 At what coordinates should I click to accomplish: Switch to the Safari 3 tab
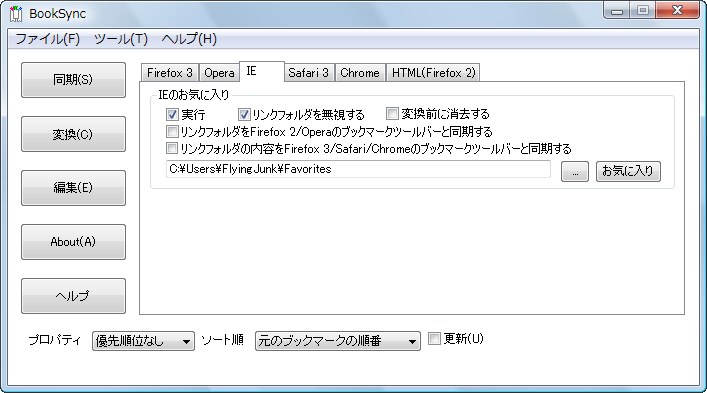click(x=309, y=73)
